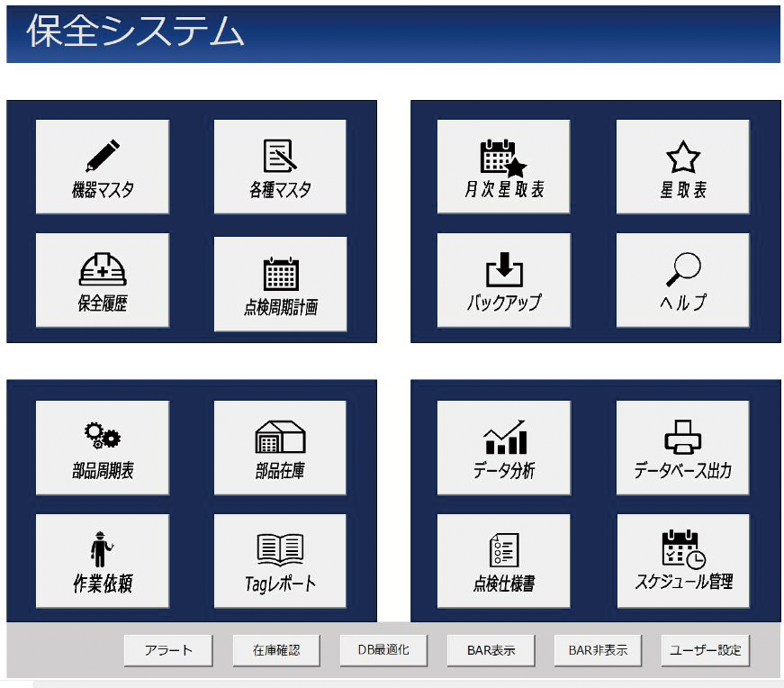This screenshot has height=688, width=784.
Task: Open 作業依頼 worker tile
Action: 103,561
